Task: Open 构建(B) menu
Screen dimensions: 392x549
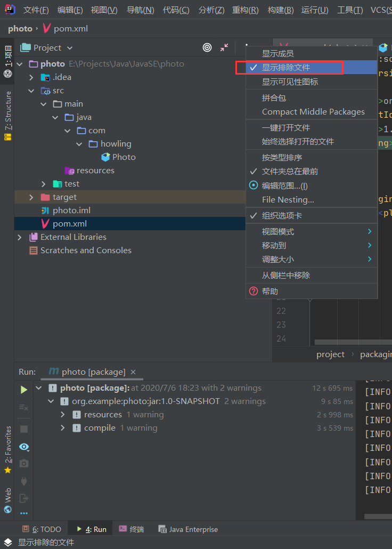Action: click(280, 10)
